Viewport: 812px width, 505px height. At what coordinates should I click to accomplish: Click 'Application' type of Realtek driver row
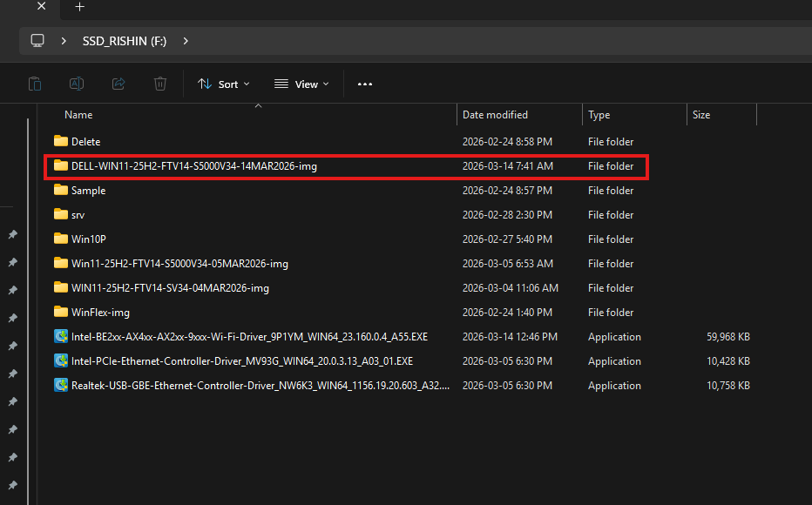tap(614, 386)
